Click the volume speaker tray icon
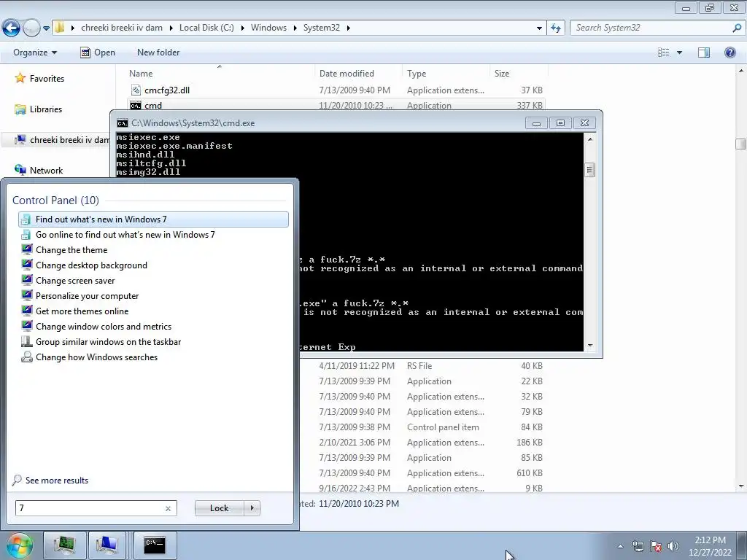The image size is (747, 560). pos(673,546)
